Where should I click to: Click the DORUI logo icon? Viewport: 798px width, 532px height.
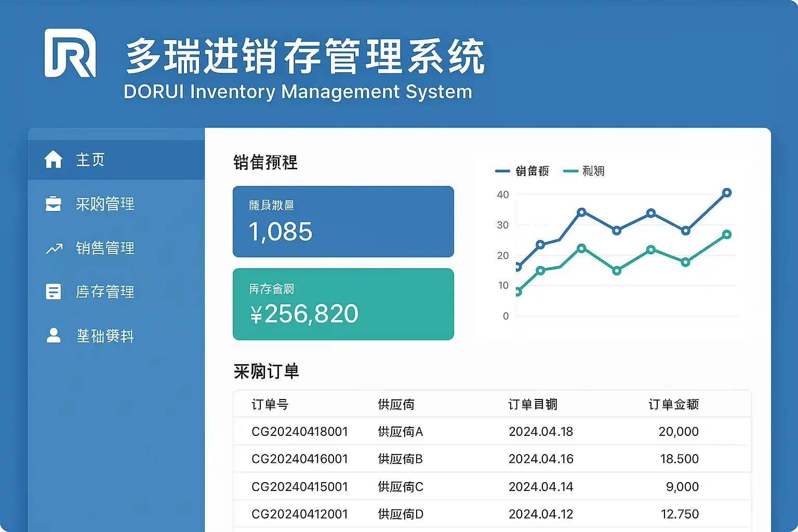point(70,53)
